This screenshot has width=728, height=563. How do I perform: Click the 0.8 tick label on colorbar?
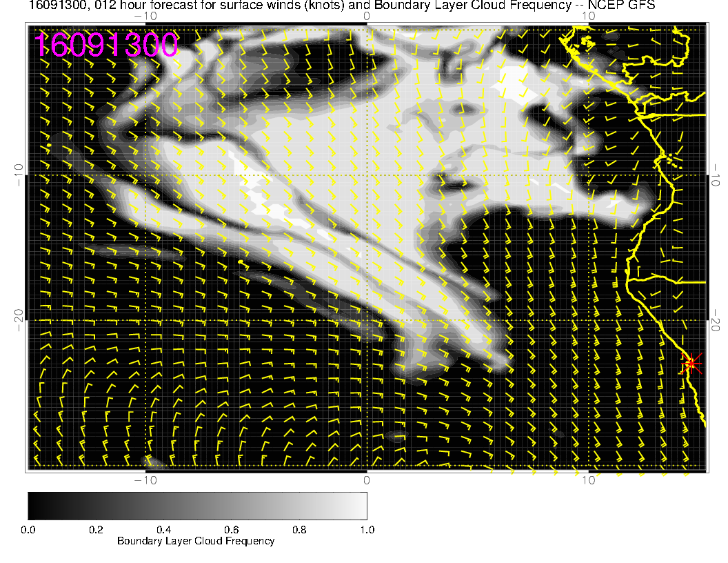[299, 529]
